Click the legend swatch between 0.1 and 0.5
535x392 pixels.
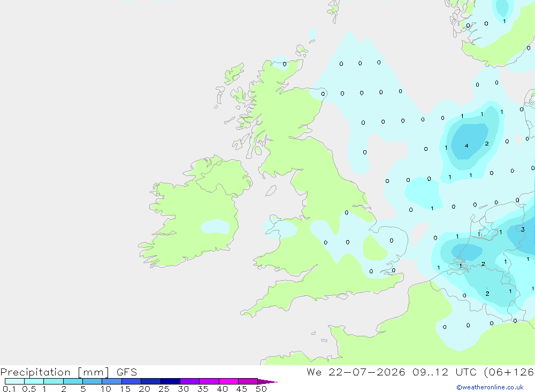14,381
